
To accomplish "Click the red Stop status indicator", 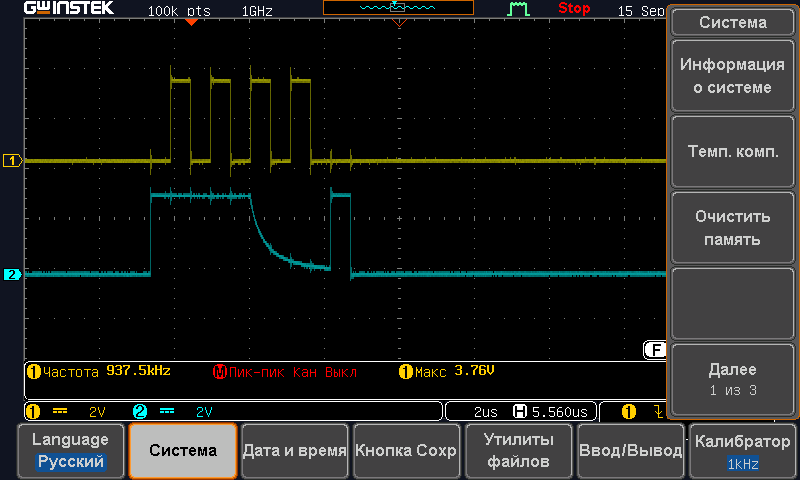I will click(x=574, y=8).
